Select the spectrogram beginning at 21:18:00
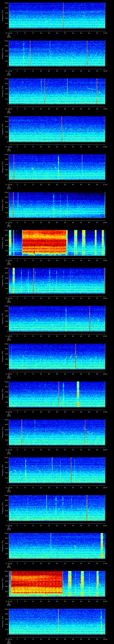Viewport: 114px width, 644px height. 57,91
